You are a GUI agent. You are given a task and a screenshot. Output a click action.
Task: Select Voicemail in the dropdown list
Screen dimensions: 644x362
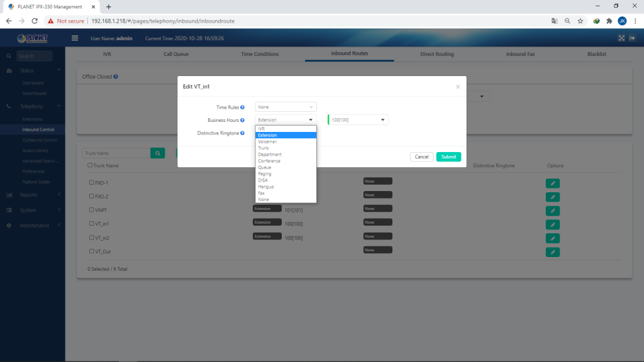pos(286,141)
